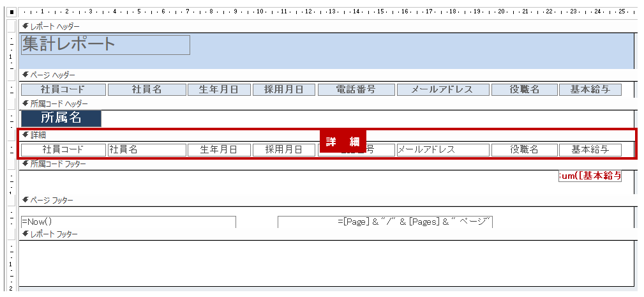Viewport: 644px width, 297px height.
Task: Click the report selector square at top-left
Action: pyautogui.click(x=11, y=11)
